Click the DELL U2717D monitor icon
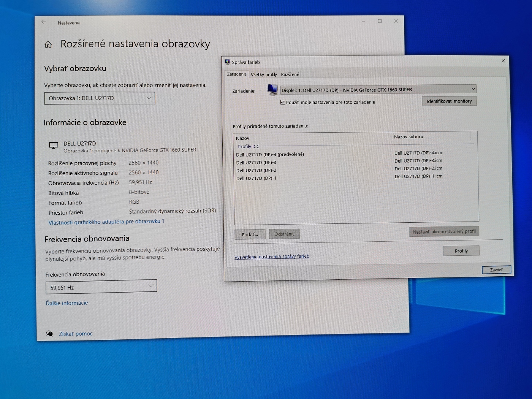 (x=54, y=146)
